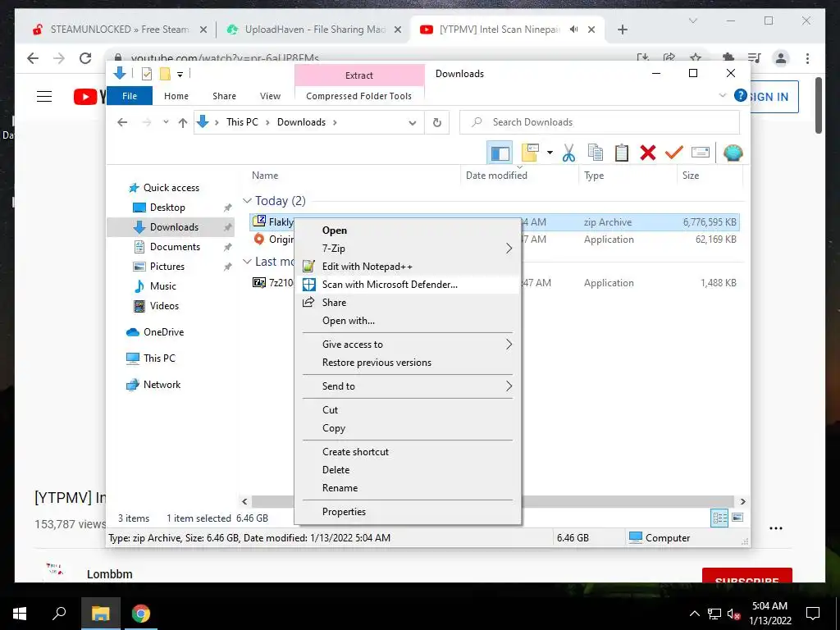Image resolution: width=840 pixels, height=630 pixels.
Task: Click the horizontal scrollbar right arrow
Action: point(742,502)
